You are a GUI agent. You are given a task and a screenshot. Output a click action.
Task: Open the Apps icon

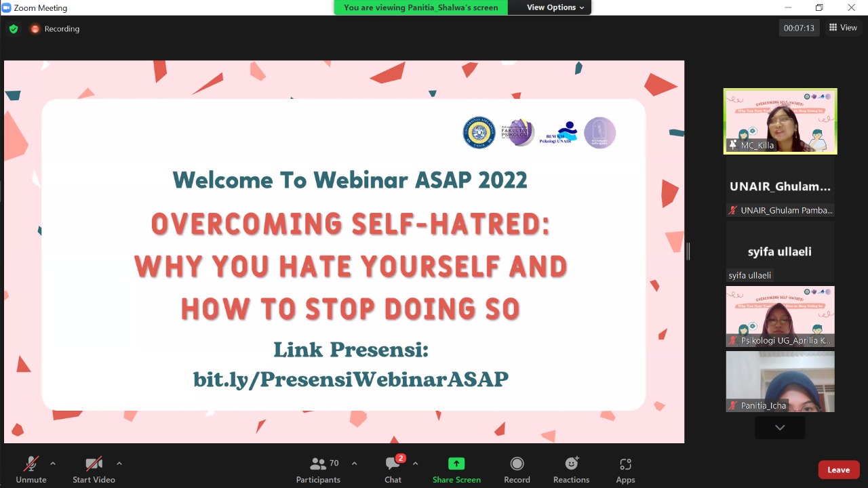625,464
